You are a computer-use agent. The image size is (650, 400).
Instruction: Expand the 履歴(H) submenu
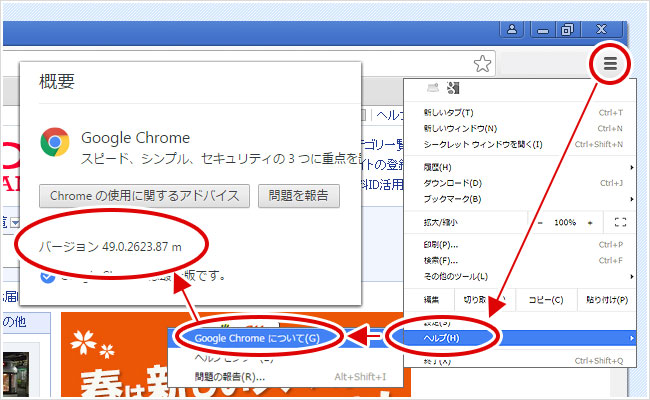click(x=520, y=167)
